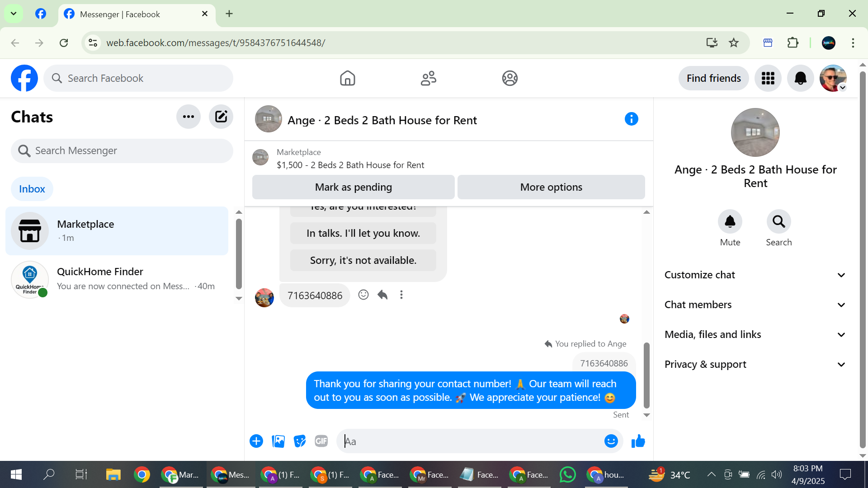Open the large listing photo in info panel
The height and width of the screenshot is (488, 868).
755,132
